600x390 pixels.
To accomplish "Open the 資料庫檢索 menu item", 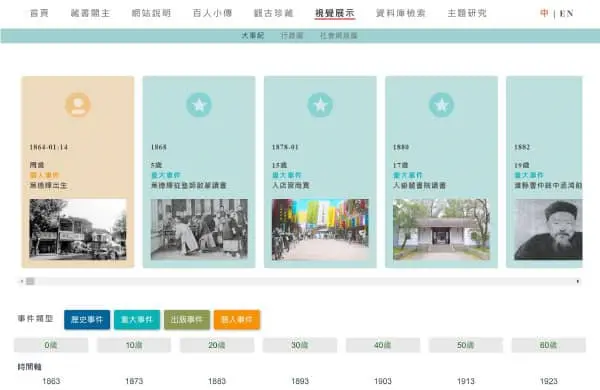I will click(401, 13).
